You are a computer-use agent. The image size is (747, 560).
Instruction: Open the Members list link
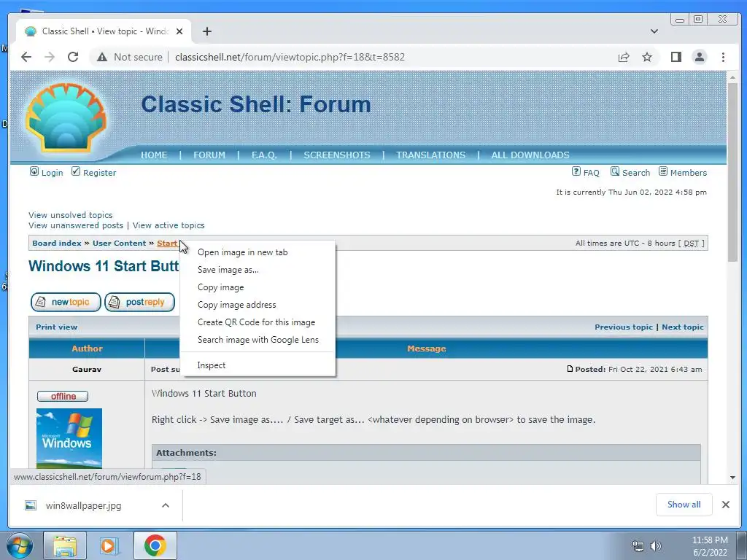coord(683,172)
